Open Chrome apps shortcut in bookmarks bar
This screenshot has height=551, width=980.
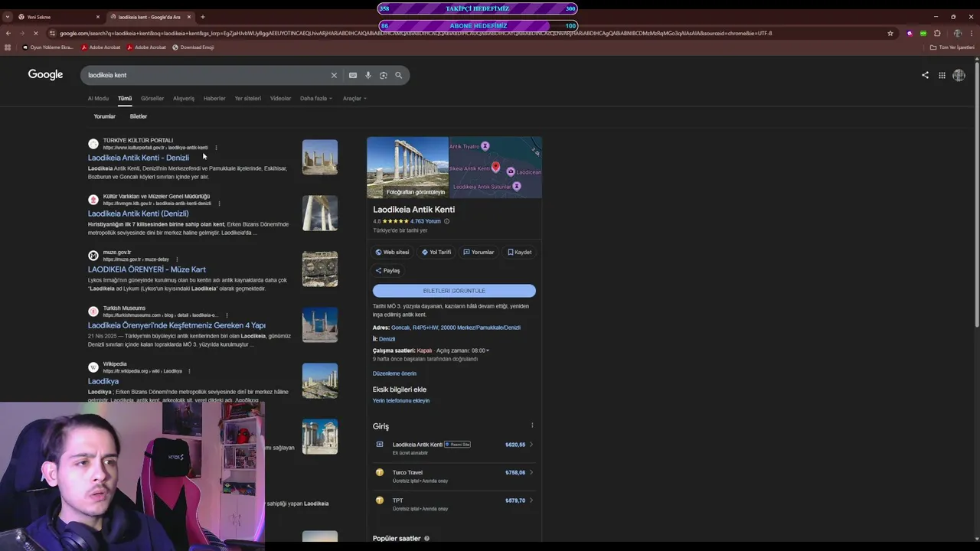click(x=8, y=47)
